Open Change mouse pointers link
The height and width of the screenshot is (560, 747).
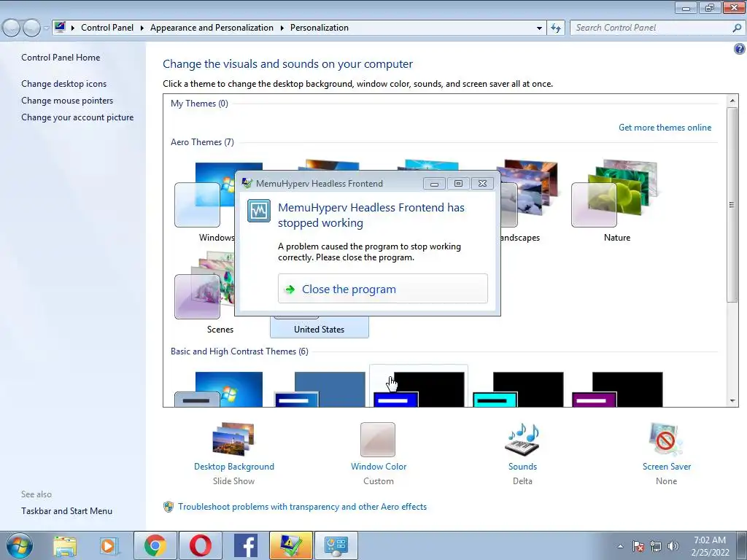point(67,101)
